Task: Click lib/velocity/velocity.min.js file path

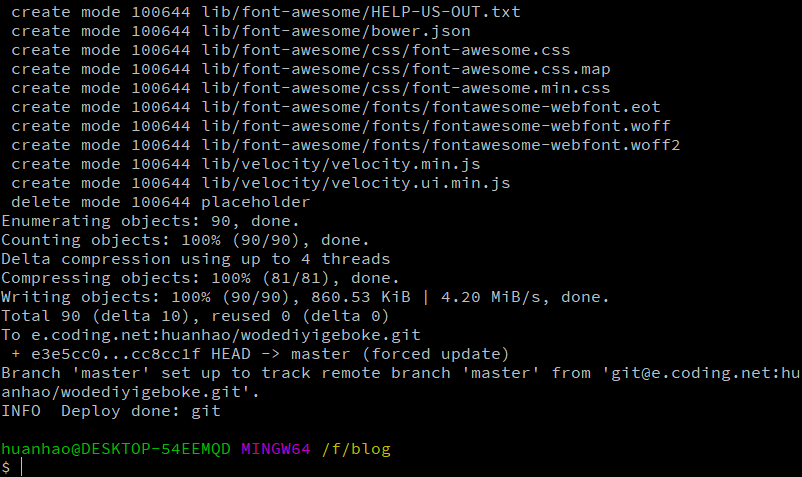Action: (341, 165)
